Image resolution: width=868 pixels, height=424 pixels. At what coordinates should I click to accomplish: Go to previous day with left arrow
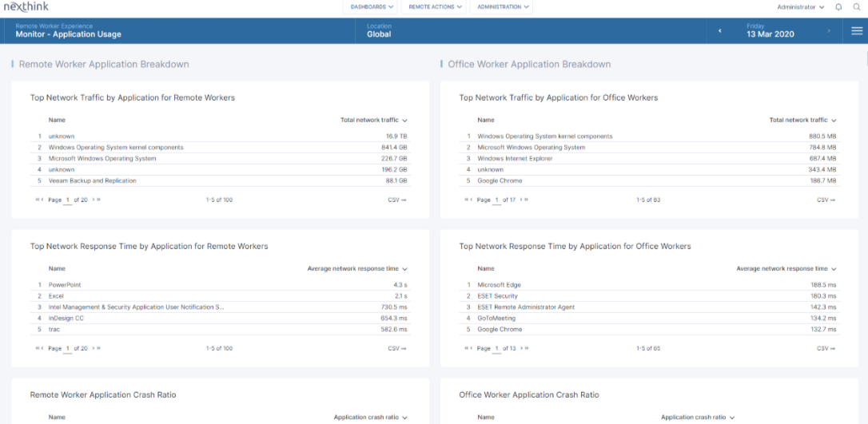tap(719, 31)
